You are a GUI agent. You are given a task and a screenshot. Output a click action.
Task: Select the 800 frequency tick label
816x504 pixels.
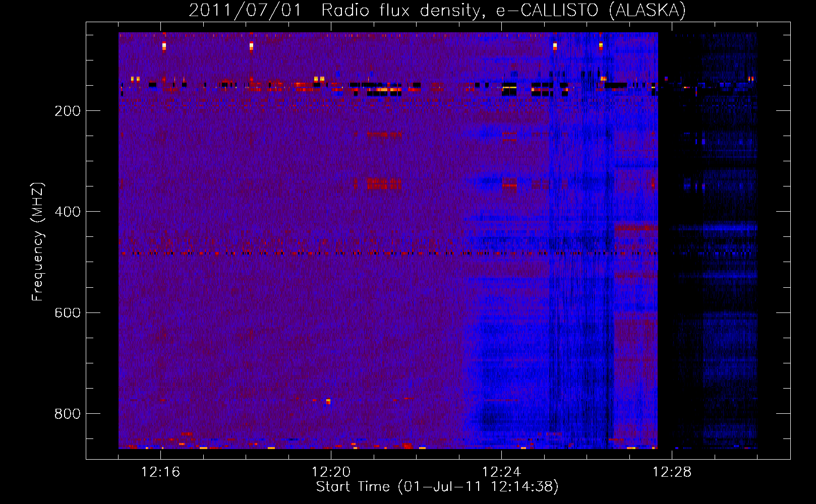pos(68,414)
